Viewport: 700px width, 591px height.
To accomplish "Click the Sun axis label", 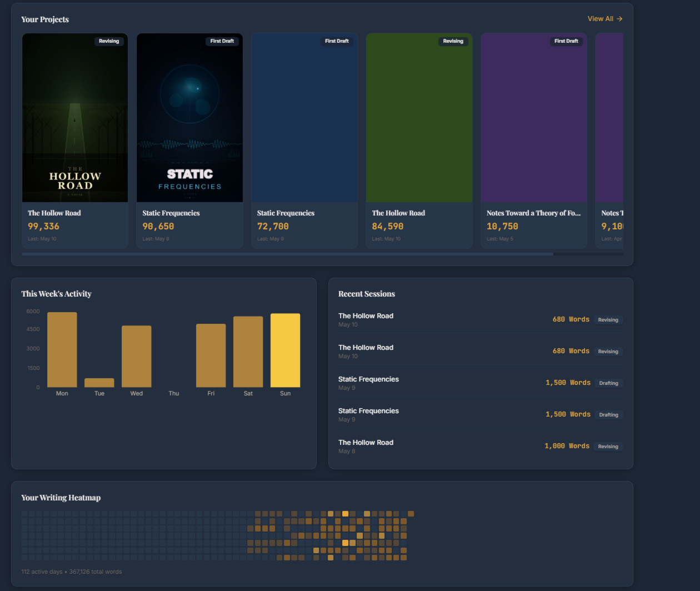I will click(286, 393).
